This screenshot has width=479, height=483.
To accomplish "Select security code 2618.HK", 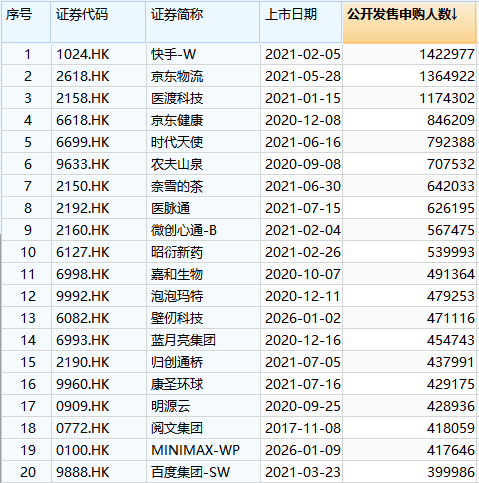I will point(99,76).
